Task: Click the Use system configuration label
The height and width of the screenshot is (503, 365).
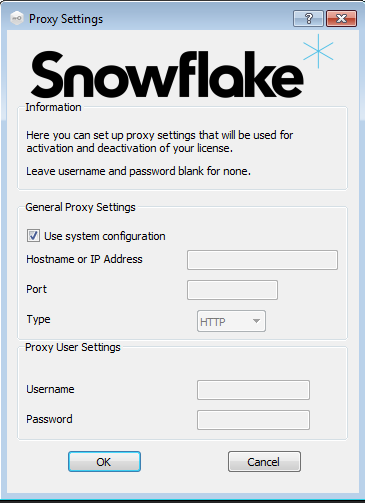Action: (105, 236)
